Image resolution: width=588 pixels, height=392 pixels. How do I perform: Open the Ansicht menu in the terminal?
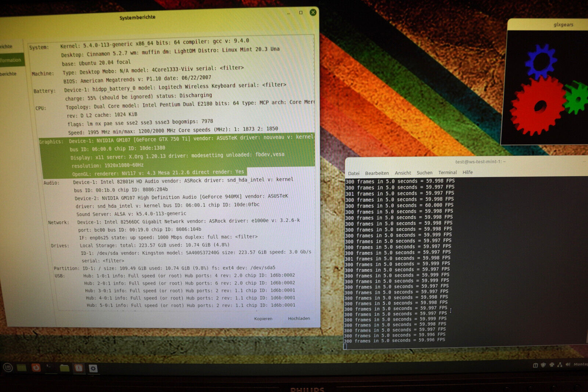403,173
